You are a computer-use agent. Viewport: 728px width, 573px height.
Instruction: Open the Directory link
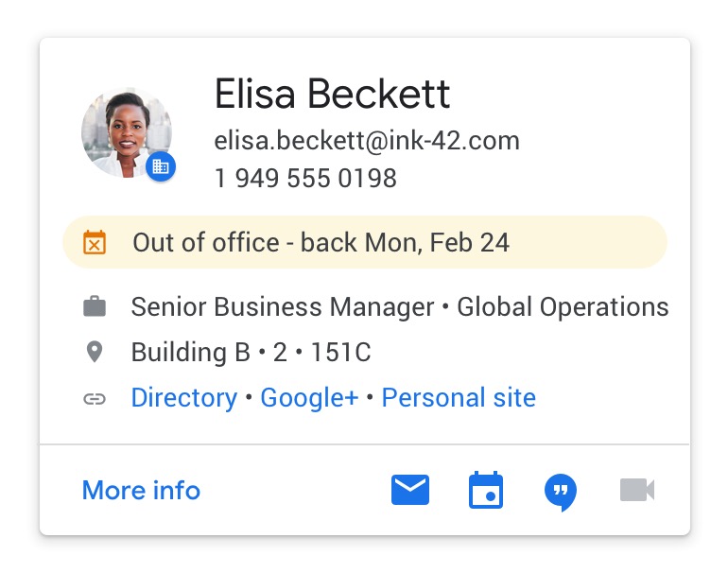click(183, 398)
